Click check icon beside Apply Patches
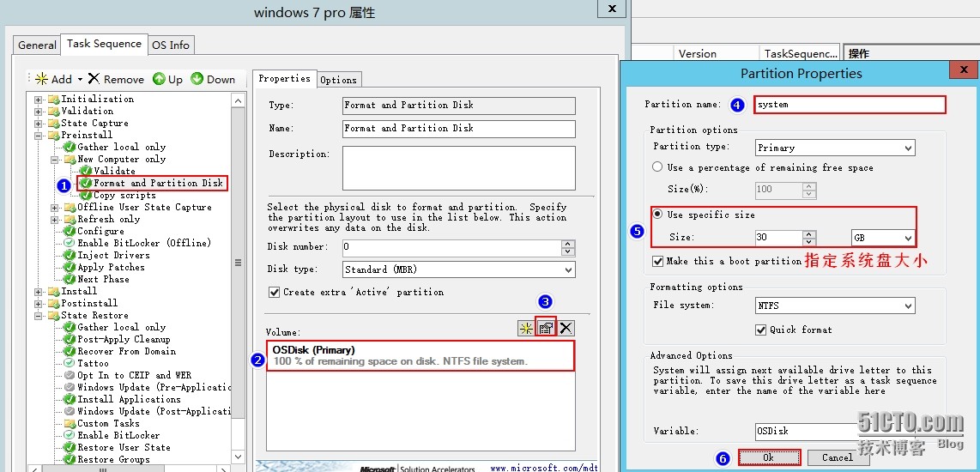The image size is (980, 472). (x=70, y=267)
